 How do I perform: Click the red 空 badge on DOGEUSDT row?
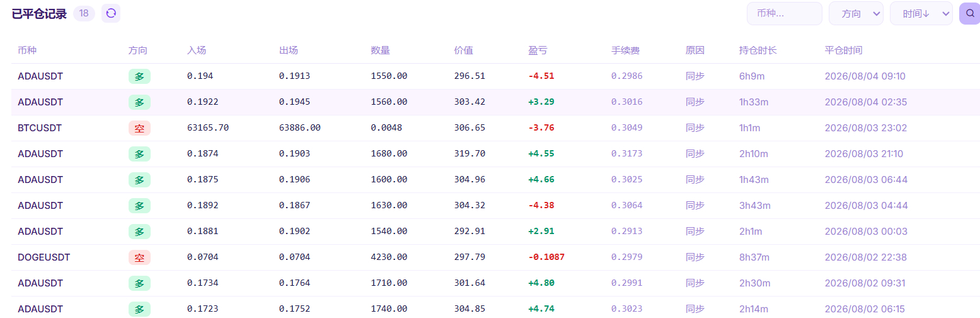(139, 257)
